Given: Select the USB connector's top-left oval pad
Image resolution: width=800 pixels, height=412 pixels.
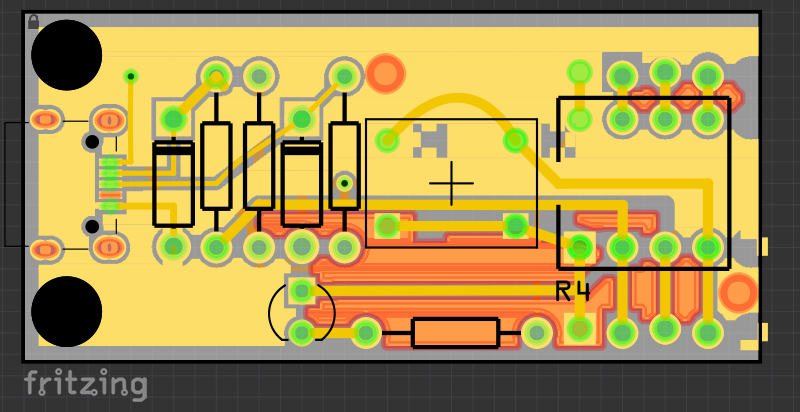Looking at the screenshot, I should tap(42, 120).
